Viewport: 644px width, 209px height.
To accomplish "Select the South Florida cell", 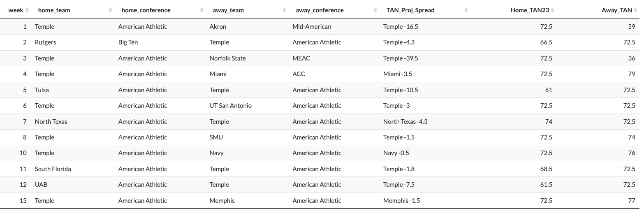I will [53, 169].
